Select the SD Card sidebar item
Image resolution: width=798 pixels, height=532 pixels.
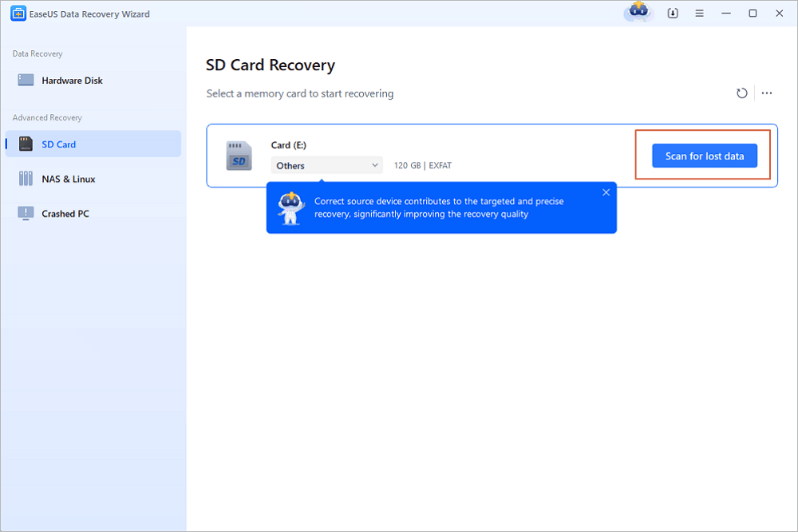coord(93,144)
